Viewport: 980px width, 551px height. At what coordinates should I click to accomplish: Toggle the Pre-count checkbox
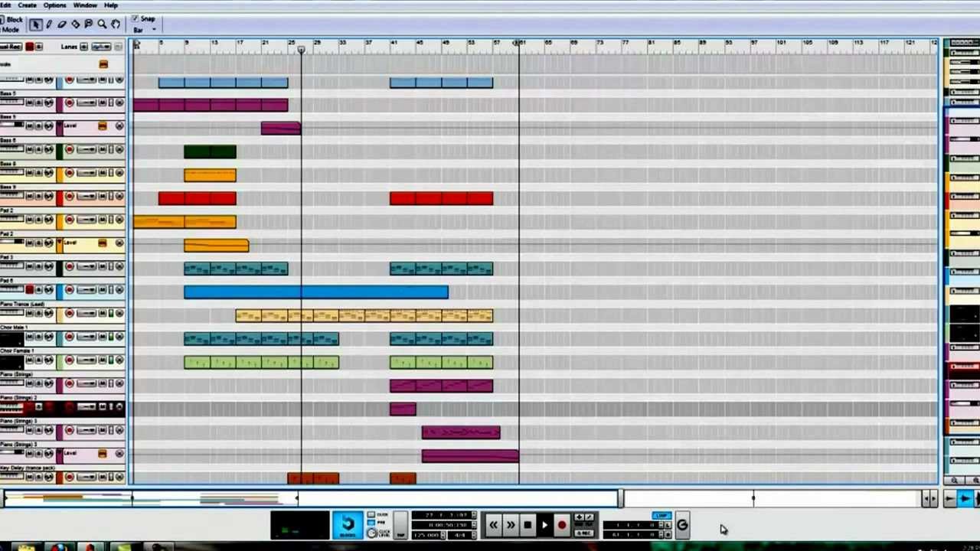click(x=371, y=523)
